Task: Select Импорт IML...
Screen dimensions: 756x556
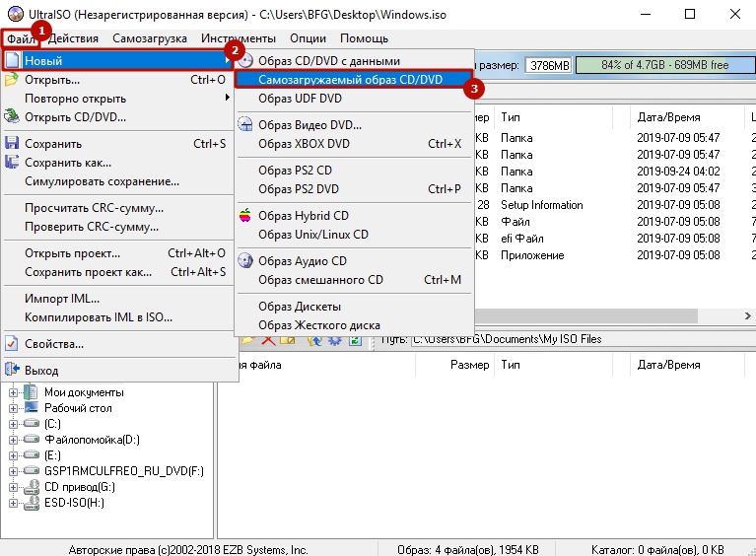Action: coord(118,299)
